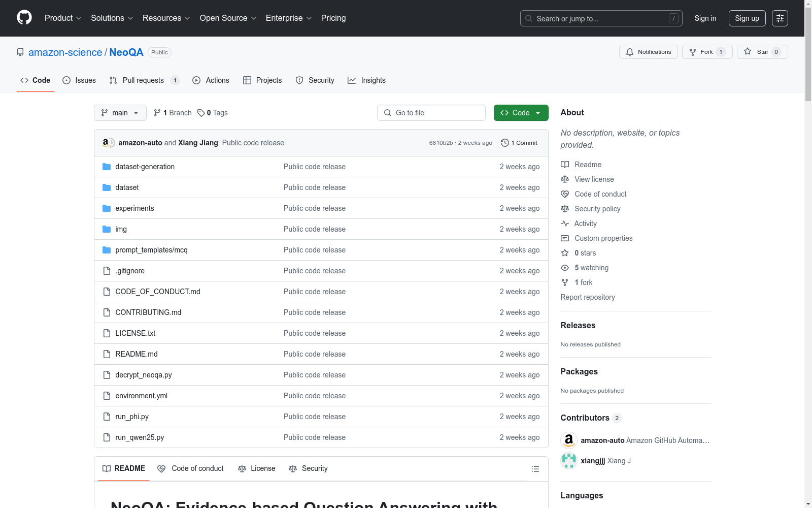Select the Security tab in repo navigation

point(315,80)
